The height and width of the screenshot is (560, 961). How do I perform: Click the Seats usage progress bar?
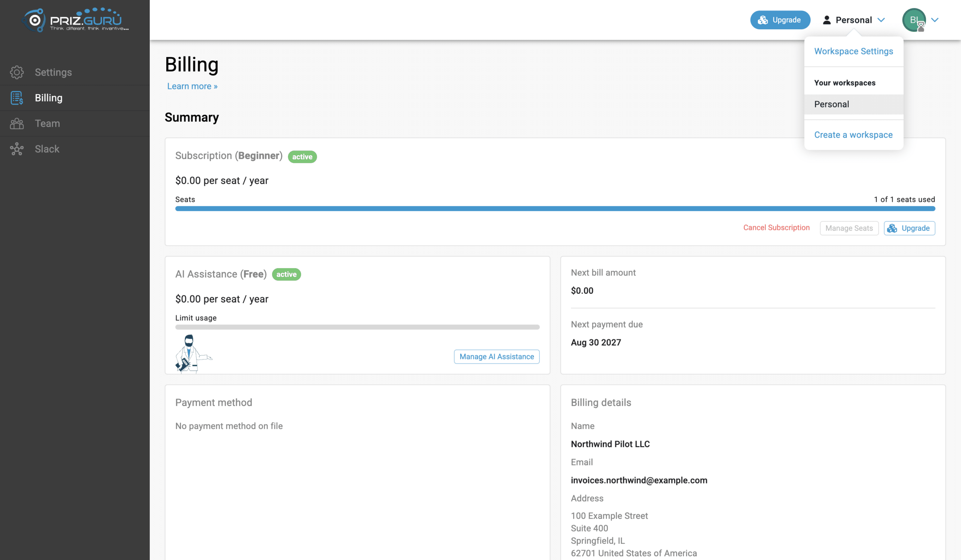(555, 209)
